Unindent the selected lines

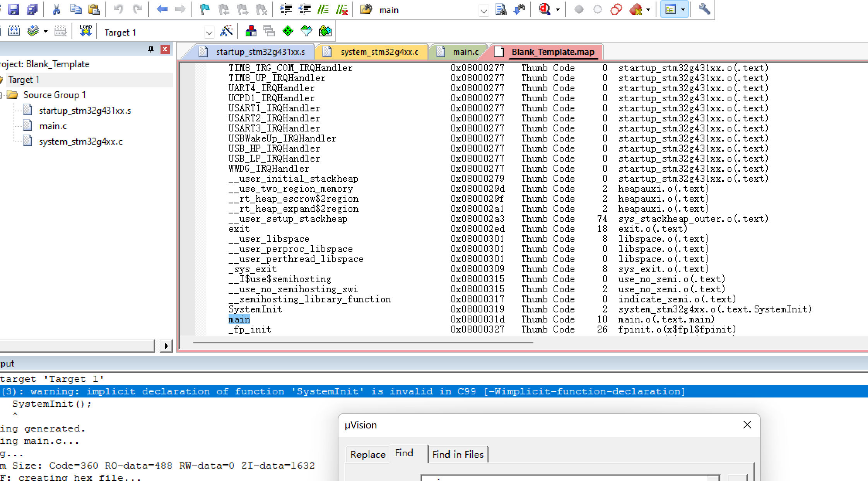click(304, 9)
